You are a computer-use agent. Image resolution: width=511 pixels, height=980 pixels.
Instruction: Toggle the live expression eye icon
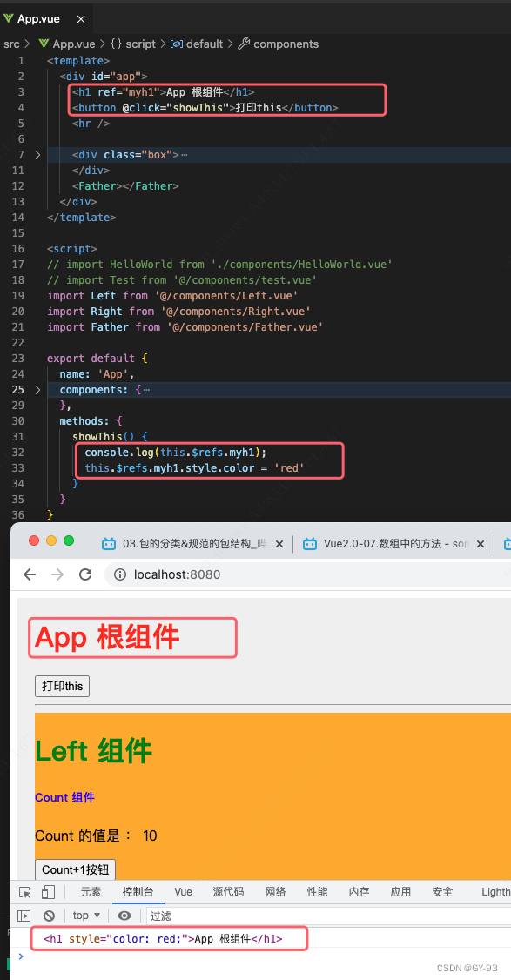pyautogui.click(x=124, y=916)
